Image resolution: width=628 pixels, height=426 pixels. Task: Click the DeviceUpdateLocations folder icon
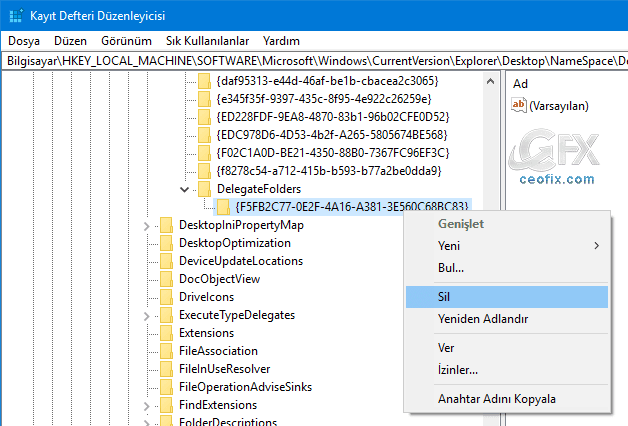(166, 261)
